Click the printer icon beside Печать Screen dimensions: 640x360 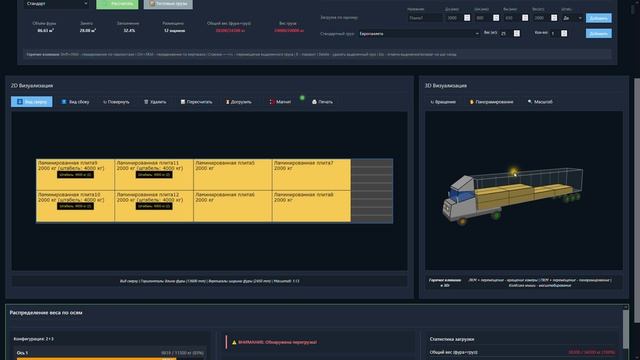click(314, 102)
